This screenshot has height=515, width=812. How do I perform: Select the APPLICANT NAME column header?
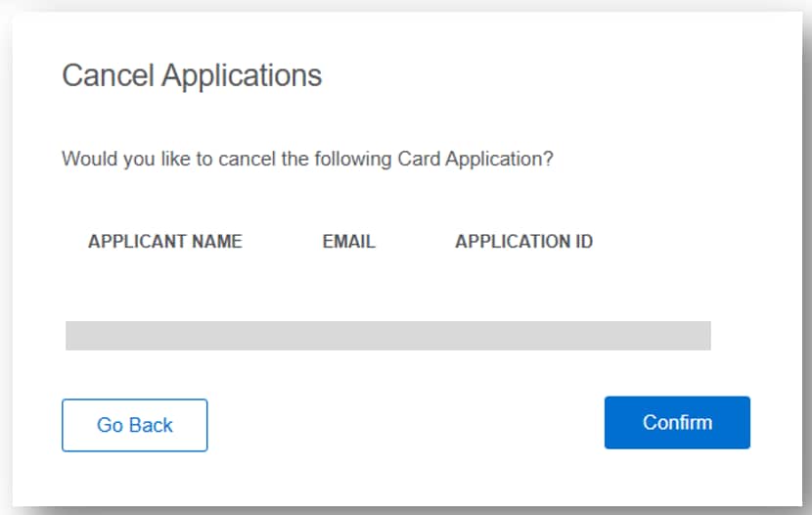coord(165,241)
